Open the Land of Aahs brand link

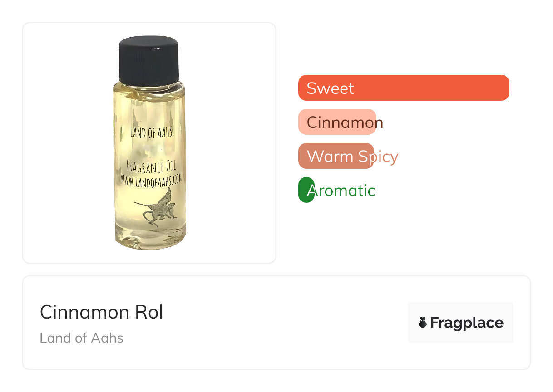coord(82,338)
